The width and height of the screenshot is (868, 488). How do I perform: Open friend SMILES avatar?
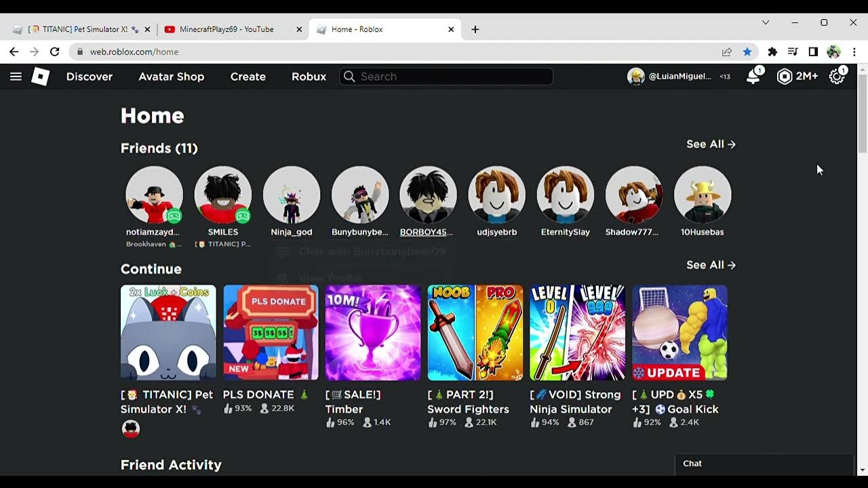(x=223, y=195)
